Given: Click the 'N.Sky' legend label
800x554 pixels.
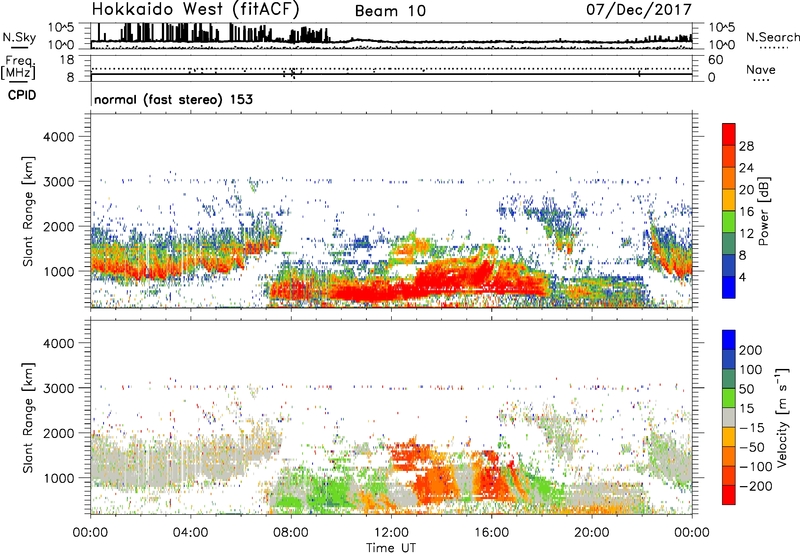Looking at the screenshot, I should tap(19, 37).
